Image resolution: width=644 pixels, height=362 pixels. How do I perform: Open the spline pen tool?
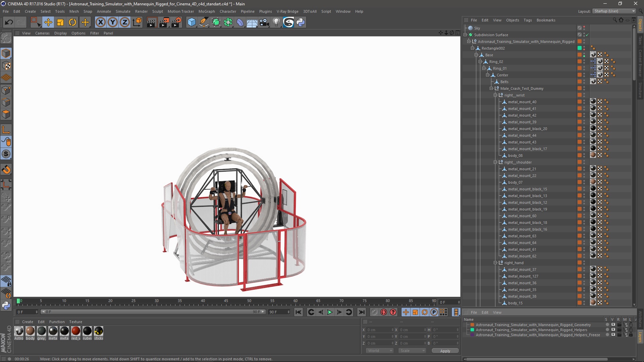(204, 22)
